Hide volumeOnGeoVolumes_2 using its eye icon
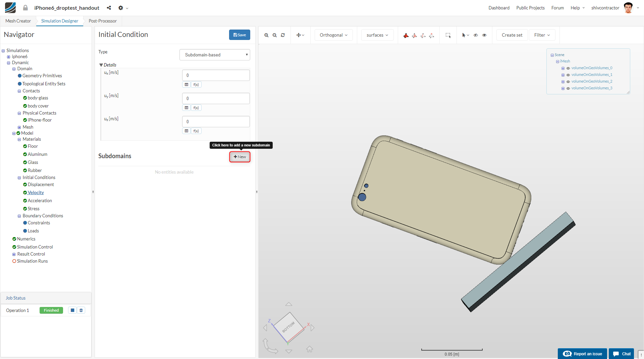644x359 pixels. click(x=568, y=82)
